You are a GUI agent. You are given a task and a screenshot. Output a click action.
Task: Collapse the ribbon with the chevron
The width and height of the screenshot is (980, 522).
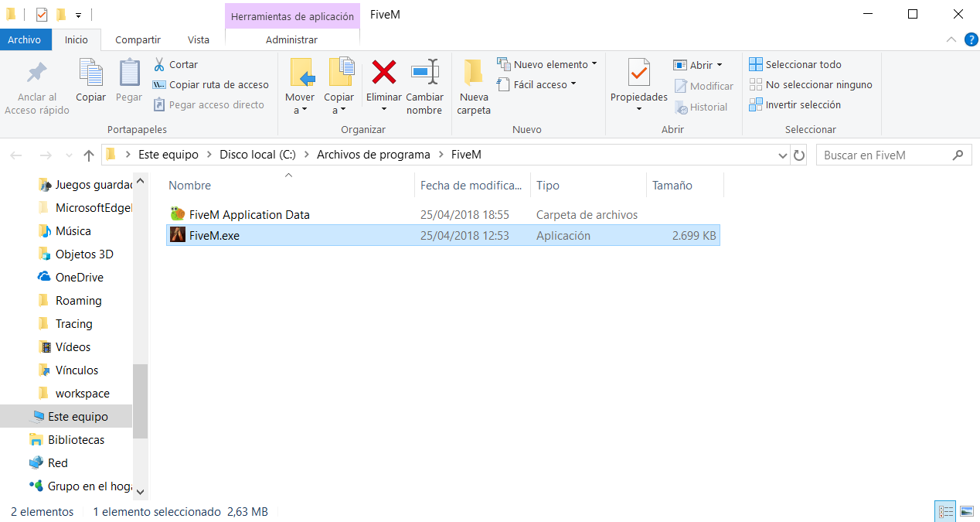[x=951, y=39]
